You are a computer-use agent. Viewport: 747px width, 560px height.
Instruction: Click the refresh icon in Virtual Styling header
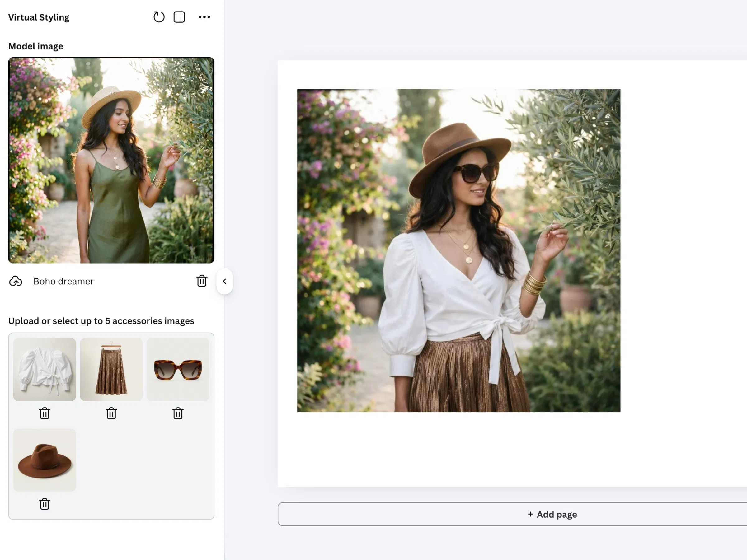(x=159, y=17)
